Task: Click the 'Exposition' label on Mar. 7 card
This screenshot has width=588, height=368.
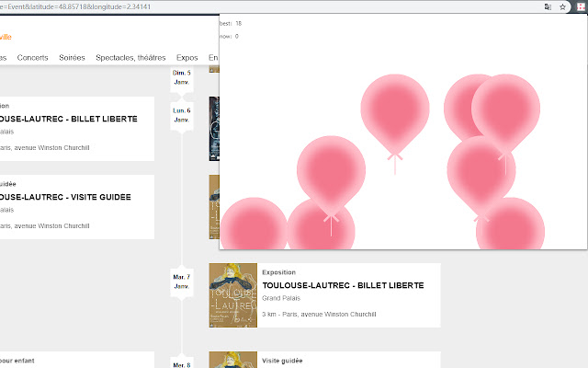Action: (x=278, y=272)
